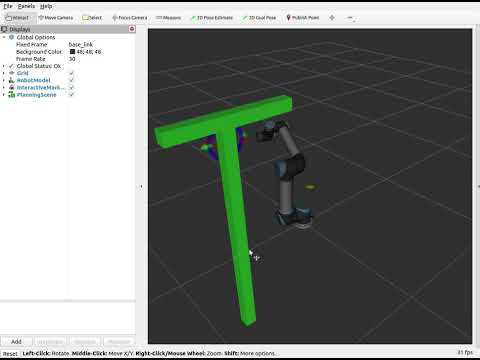Select the PlanningScene display row
This screenshot has width=480, height=360.
coord(68,95)
